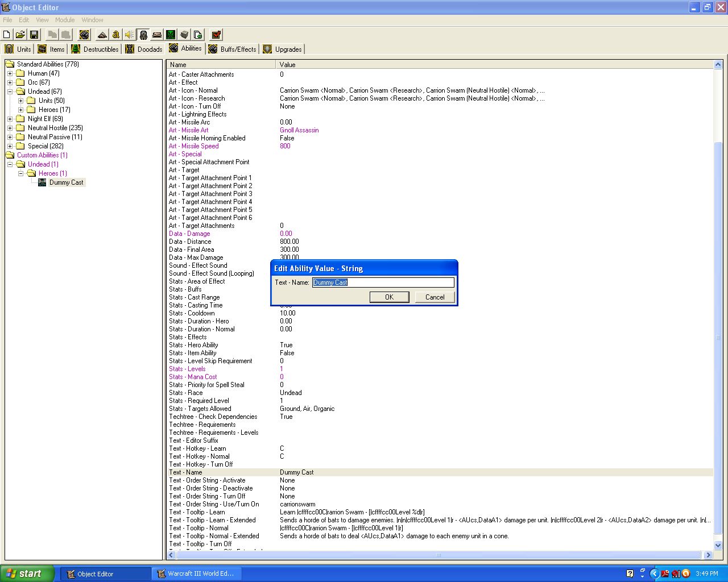Switch to the Destructibles tab

pyautogui.click(x=95, y=49)
